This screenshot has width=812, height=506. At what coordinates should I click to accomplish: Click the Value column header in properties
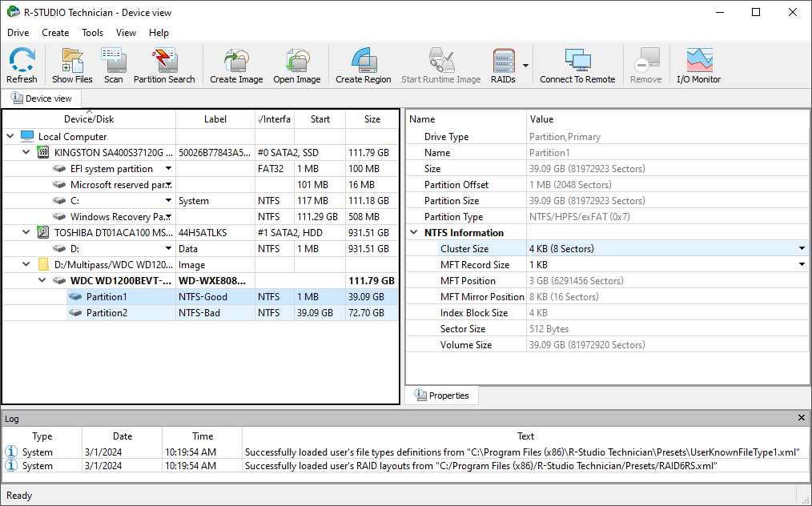point(668,119)
